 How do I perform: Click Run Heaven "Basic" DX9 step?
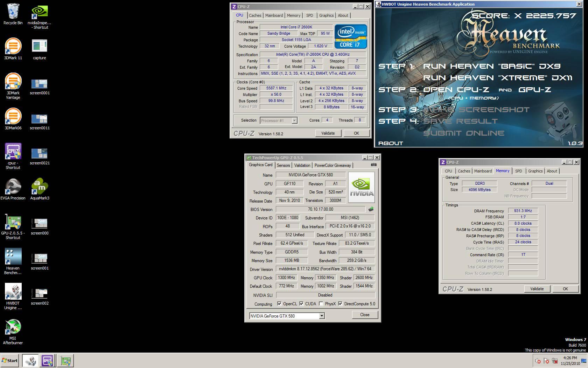(x=492, y=66)
